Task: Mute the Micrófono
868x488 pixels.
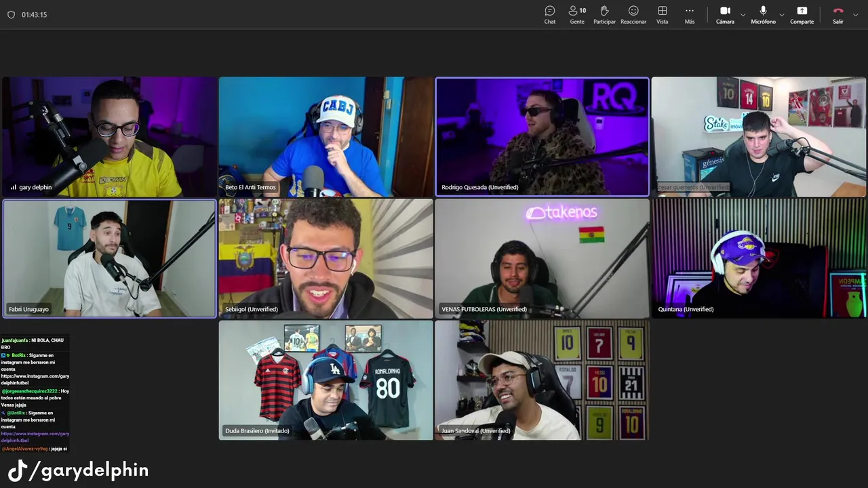Action: tap(764, 15)
